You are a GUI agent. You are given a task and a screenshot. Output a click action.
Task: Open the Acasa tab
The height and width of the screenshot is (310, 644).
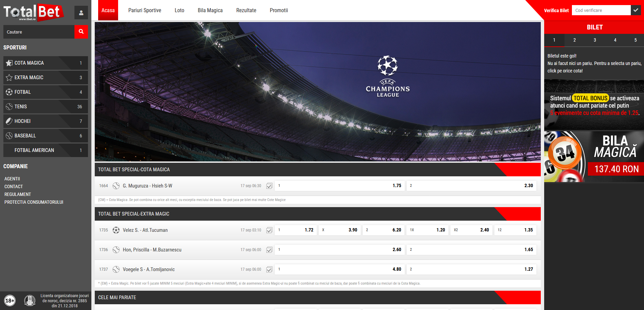(x=108, y=10)
